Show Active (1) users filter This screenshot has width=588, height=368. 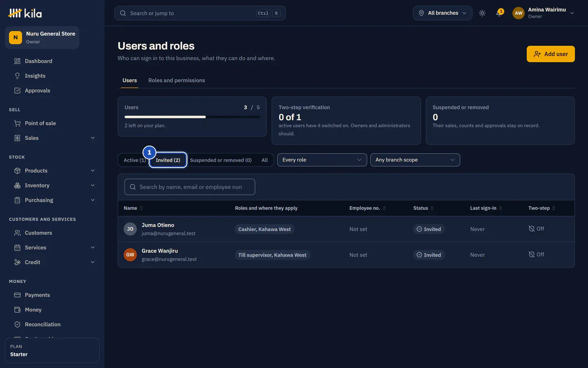[135, 160]
